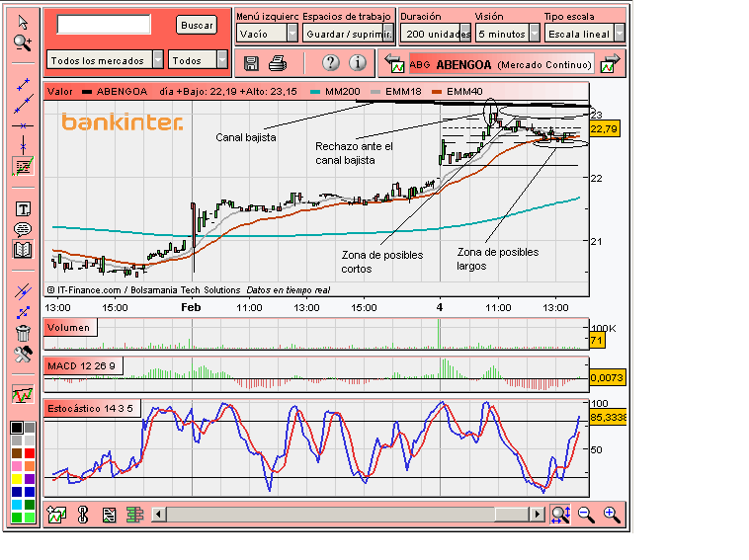Select the horizontal line tool
Screen dimensions: 749x560
tap(23, 125)
